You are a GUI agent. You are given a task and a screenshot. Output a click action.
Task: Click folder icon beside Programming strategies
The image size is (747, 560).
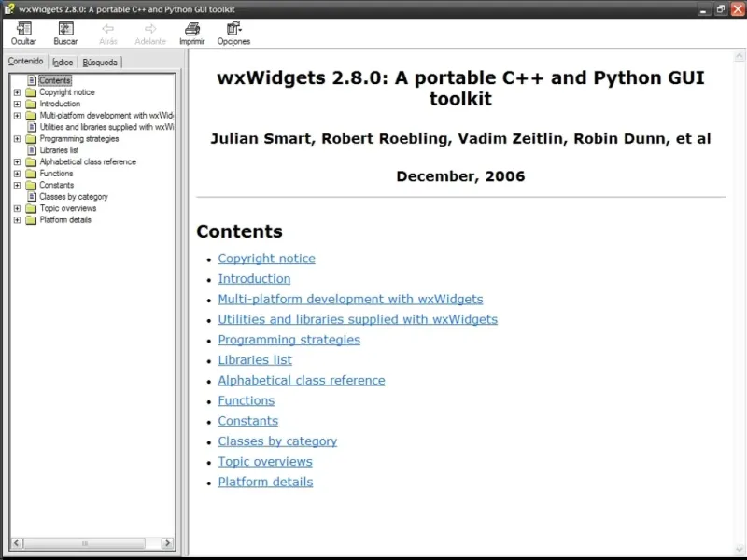pos(31,139)
